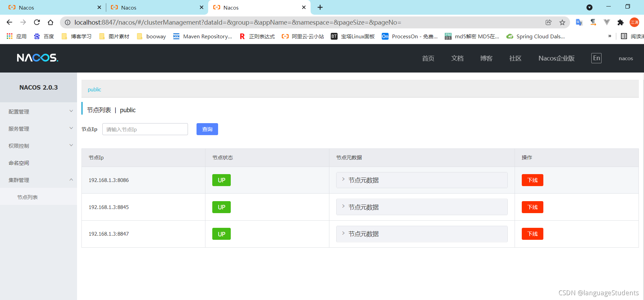The image size is (644, 300).
Task: Open the booway bookmark folder
Action: tap(151, 36)
